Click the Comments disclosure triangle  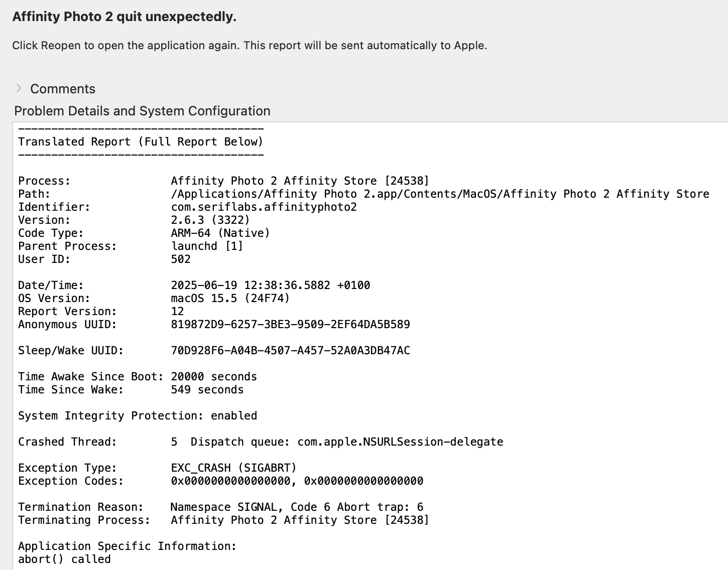[19, 88]
